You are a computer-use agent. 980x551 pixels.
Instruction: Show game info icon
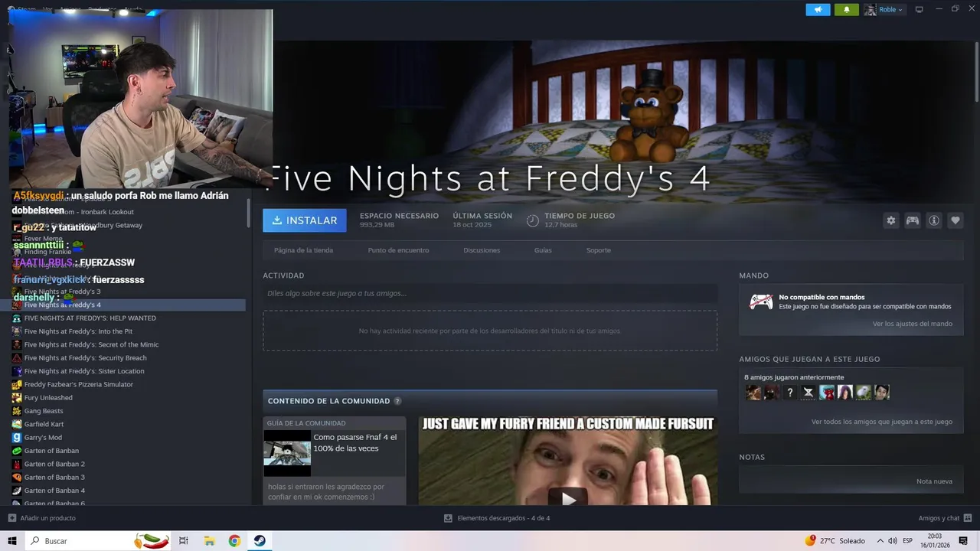(934, 220)
